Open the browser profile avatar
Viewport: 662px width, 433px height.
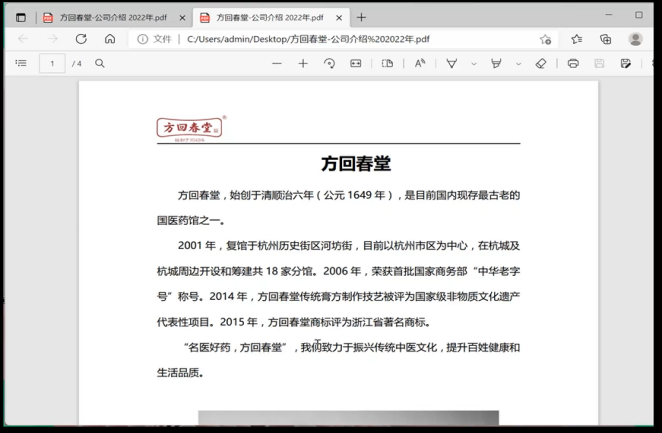click(x=635, y=39)
